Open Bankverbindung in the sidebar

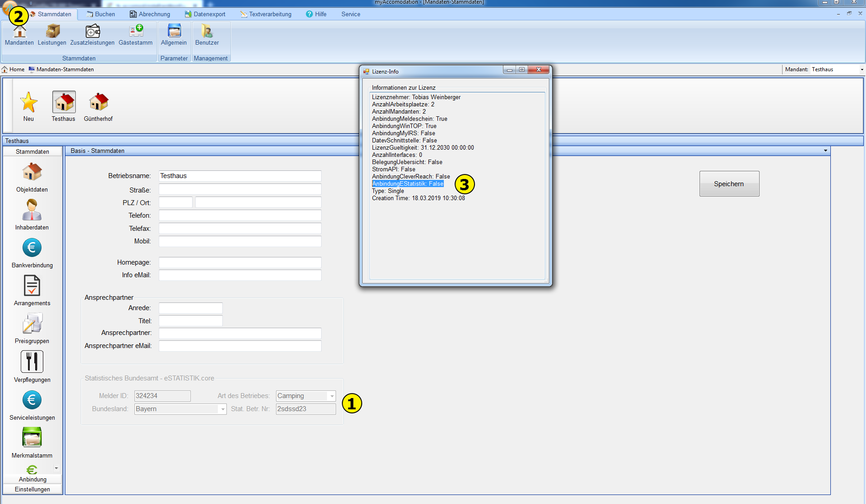(x=32, y=252)
